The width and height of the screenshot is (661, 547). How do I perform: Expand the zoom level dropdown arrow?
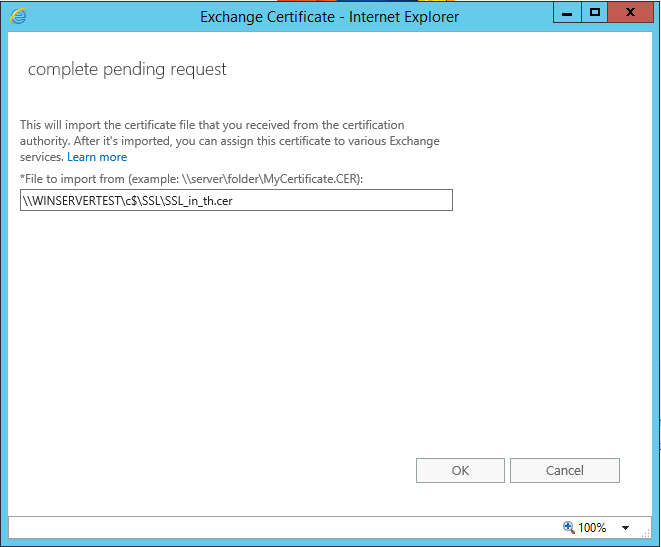coord(625,528)
